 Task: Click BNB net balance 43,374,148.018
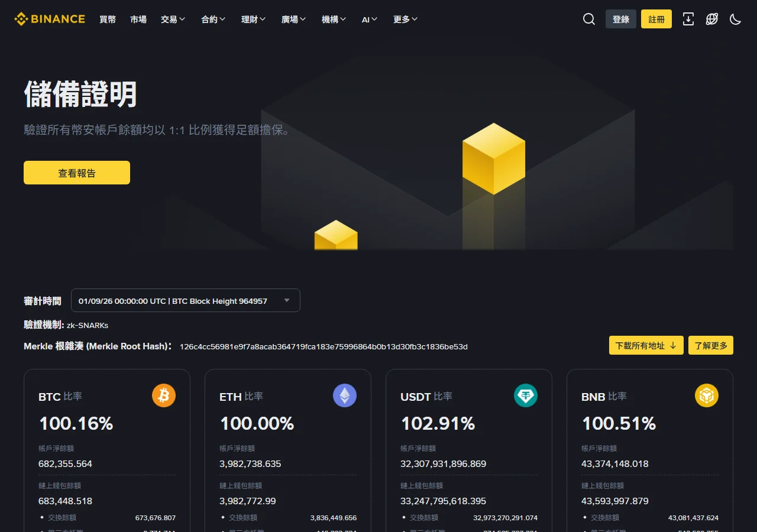[x=615, y=463]
